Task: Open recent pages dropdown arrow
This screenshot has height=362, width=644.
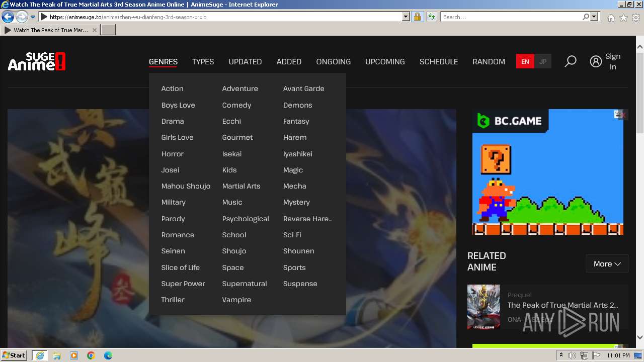Action: click(33, 17)
